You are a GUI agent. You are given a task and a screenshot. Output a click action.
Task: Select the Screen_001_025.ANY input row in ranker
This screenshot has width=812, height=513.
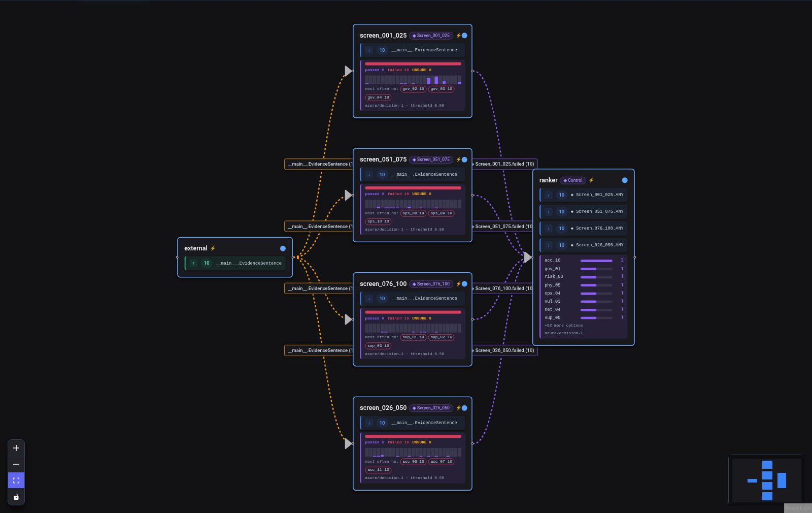(x=584, y=195)
